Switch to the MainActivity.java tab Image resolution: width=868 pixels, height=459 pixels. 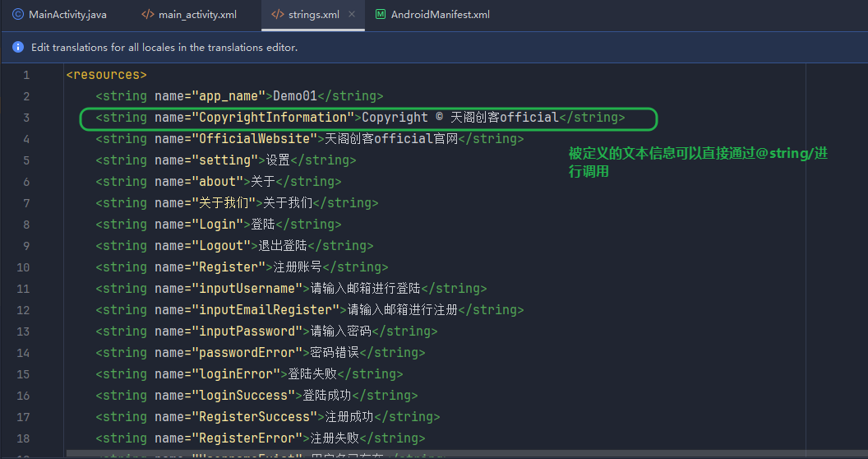67,15
